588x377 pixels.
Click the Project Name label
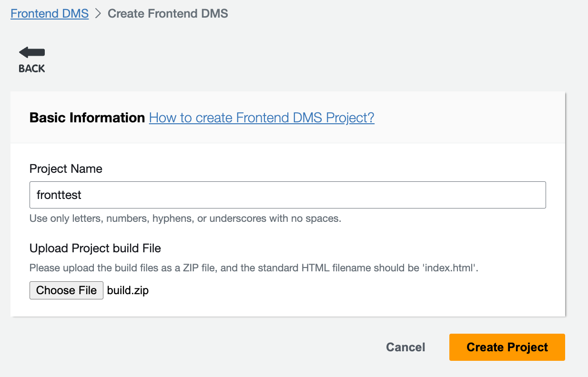click(66, 169)
